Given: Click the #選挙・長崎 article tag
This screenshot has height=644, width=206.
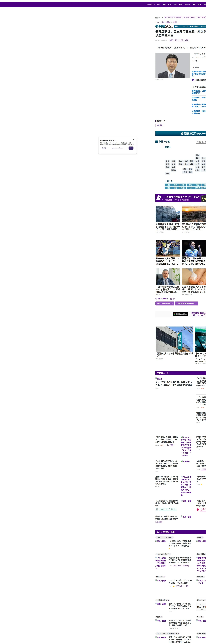Looking at the screenshot, I should (174, 40).
